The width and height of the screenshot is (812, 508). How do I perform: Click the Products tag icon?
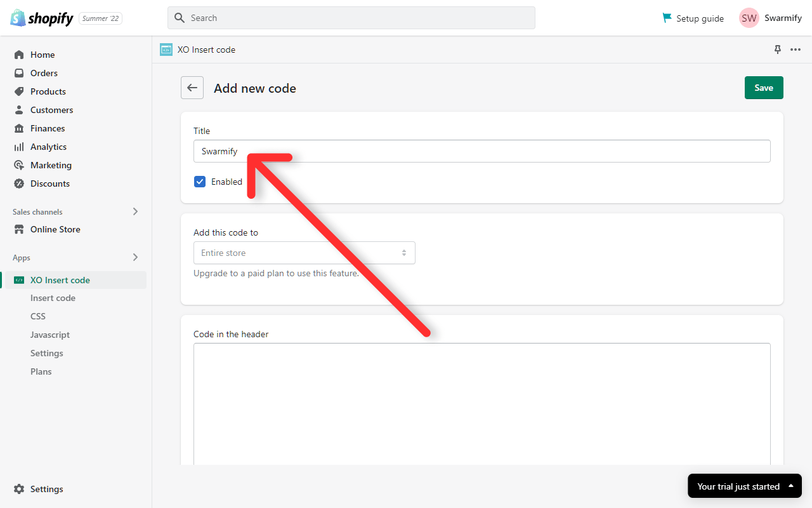point(19,91)
